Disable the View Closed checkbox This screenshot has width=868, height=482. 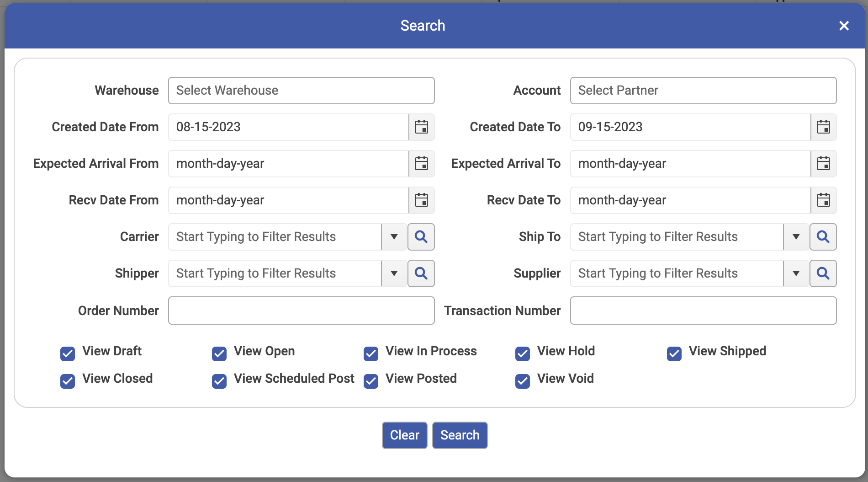pos(68,381)
